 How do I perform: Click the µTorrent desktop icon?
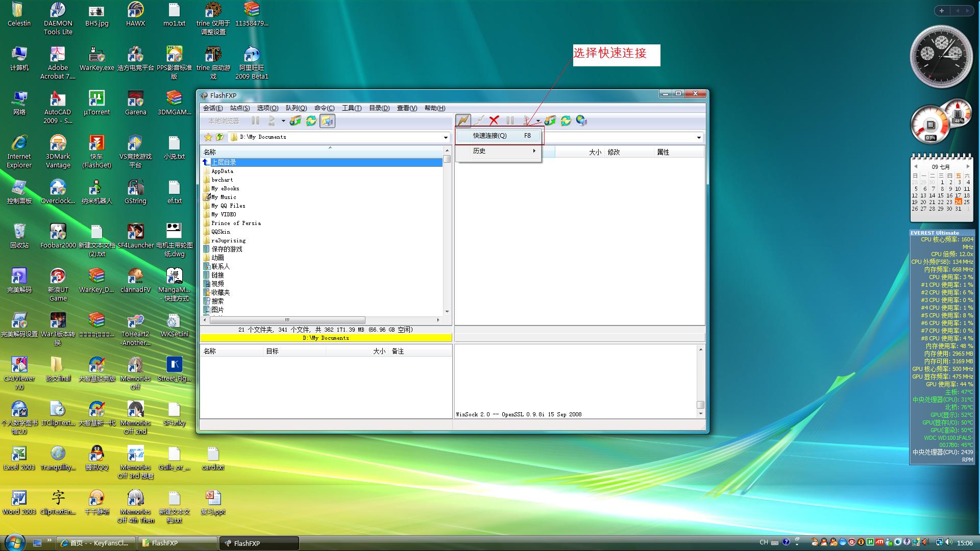[x=96, y=103]
